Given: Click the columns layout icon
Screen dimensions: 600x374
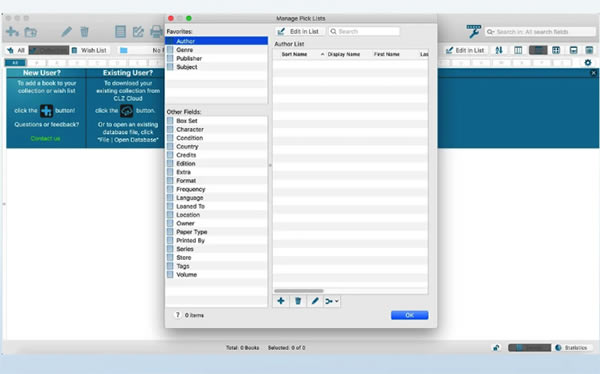Looking at the screenshot, I should [518, 50].
